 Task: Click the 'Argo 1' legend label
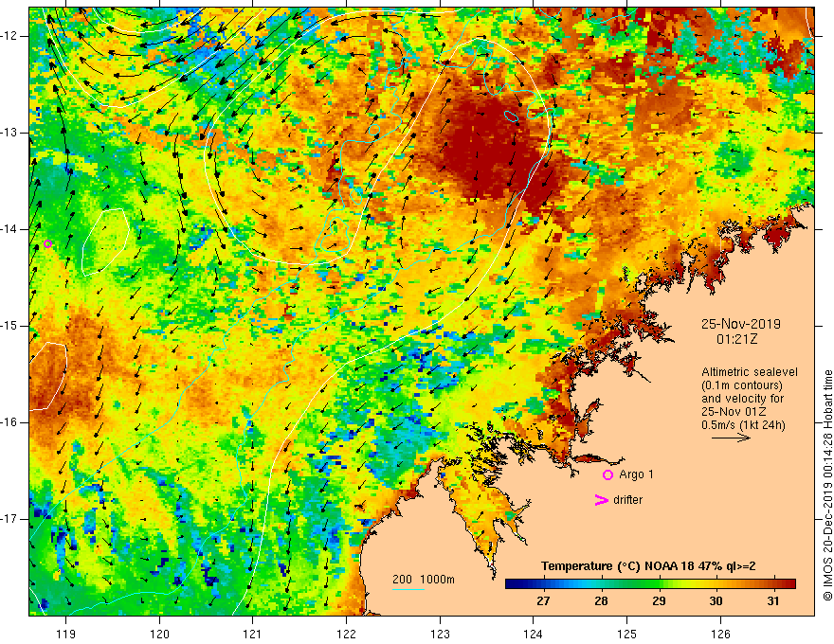636,474
